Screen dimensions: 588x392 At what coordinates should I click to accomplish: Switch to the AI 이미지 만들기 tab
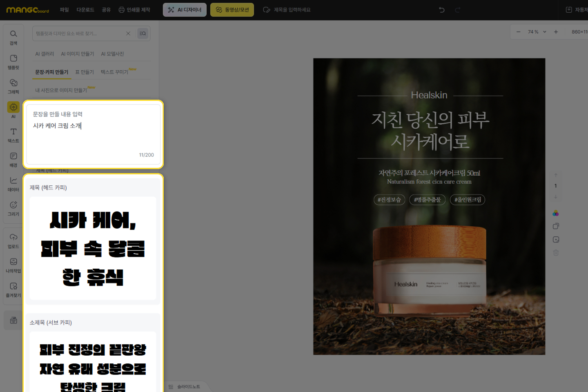coord(78,54)
